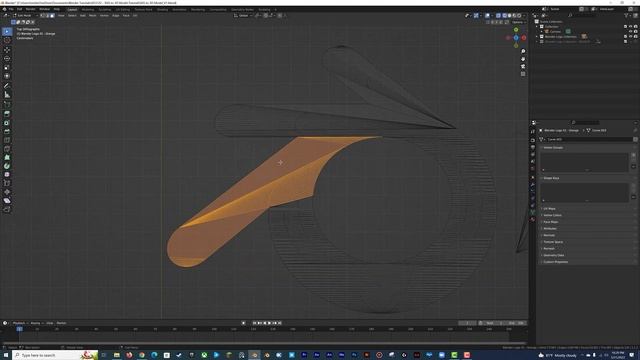This screenshot has width=640, height=360.
Task: Select the Bevel tool
Action: [x=7, y=131]
